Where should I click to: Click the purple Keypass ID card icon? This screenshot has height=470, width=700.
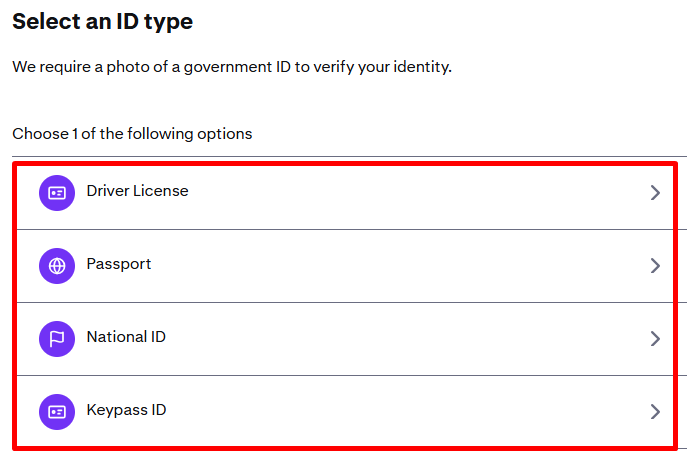[x=57, y=411]
